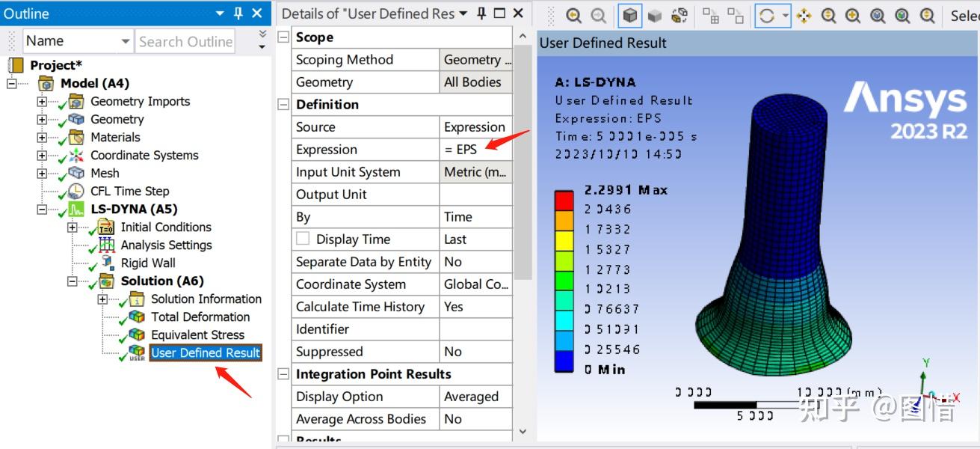Collapse the LS-DYNA (A5) node
Screen dimensions: 980x449
[x=42, y=209]
